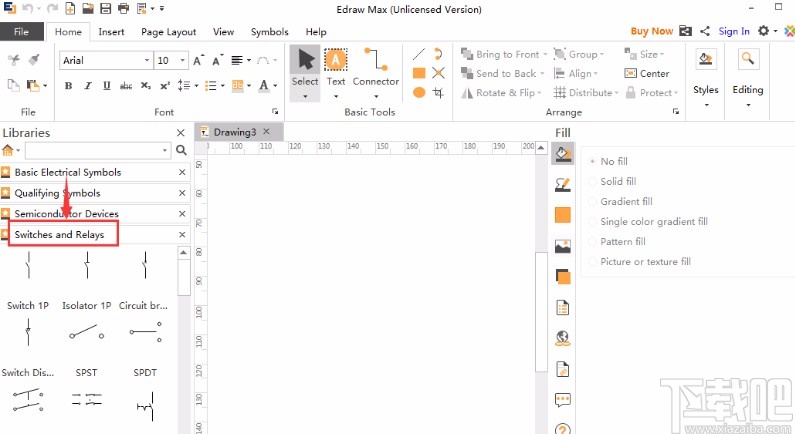Decrease font size

tap(218, 60)
